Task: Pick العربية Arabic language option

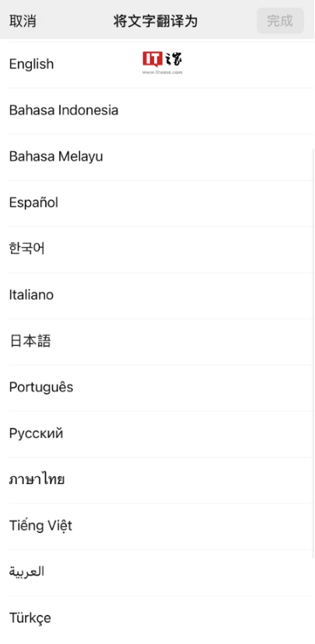Action: click(157, 573)
